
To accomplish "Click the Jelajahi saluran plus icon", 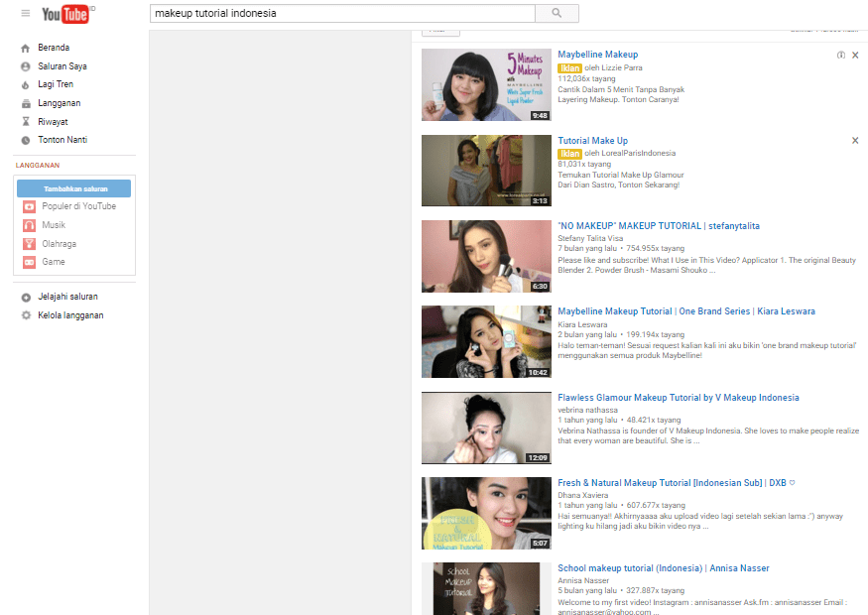I will click(x=26, y=298).
